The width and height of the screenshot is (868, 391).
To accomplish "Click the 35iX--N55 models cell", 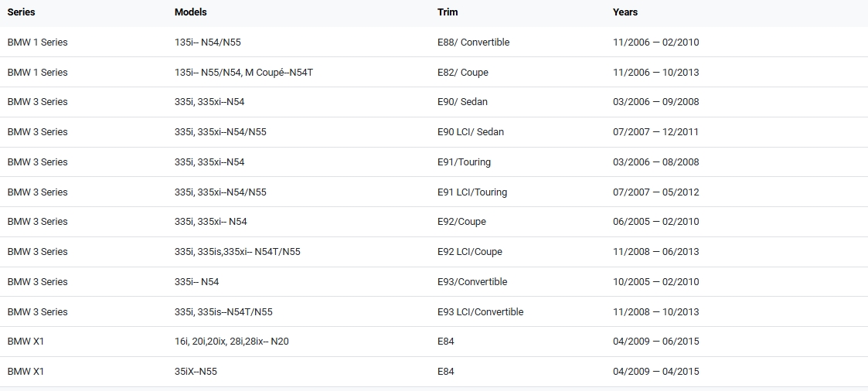I will click(x=196, y=372).
